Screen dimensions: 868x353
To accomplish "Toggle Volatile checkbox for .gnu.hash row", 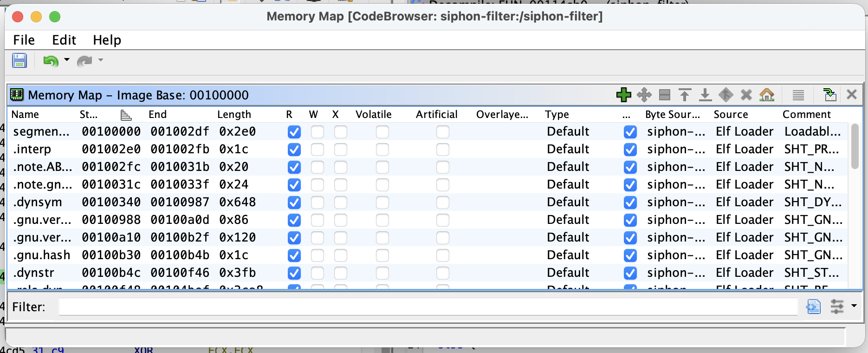I will 382,255.
